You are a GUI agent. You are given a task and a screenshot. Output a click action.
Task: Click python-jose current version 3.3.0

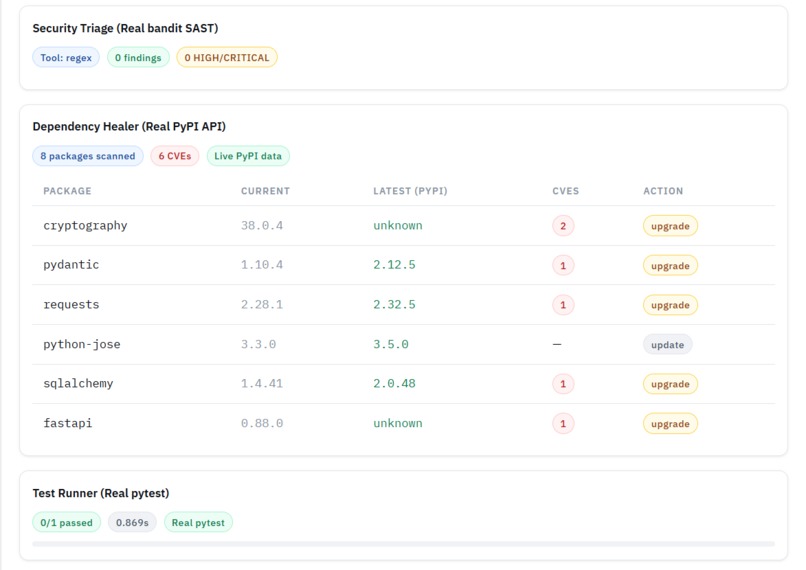pos(259,344)
